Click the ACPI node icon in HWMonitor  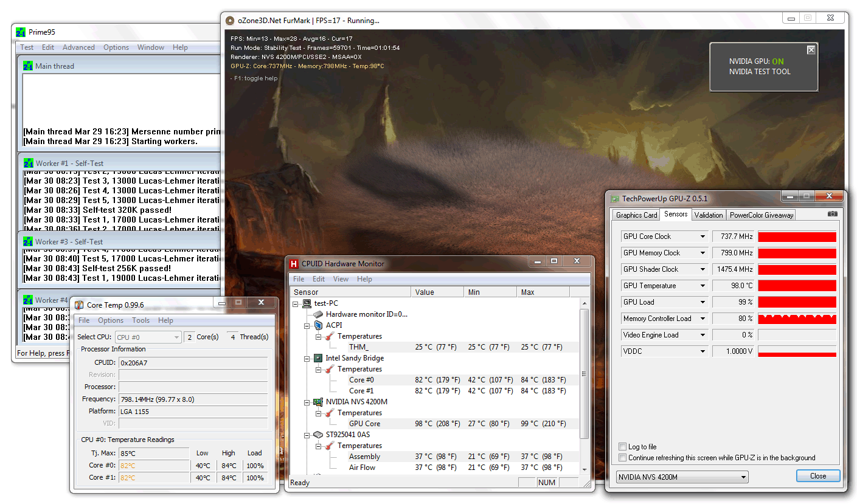pyautogui.click(x=318, y=325)
